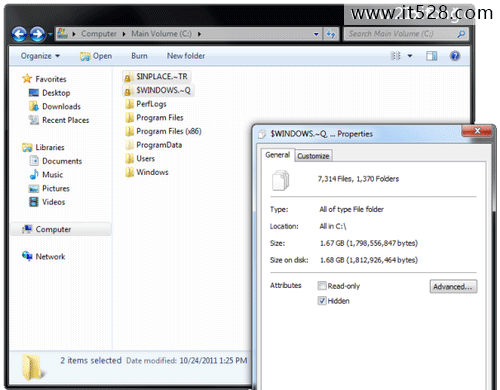Select Libraries in navigation pane

coord(50,147)
